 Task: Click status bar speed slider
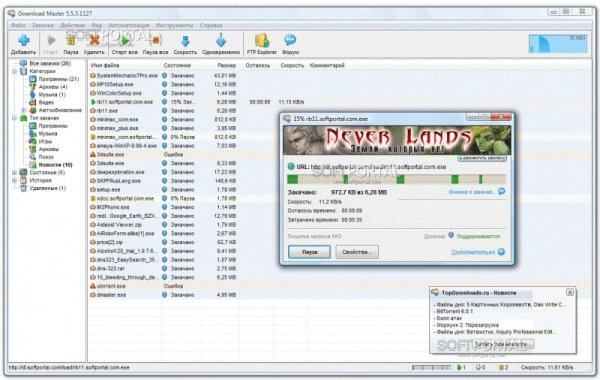431,367
